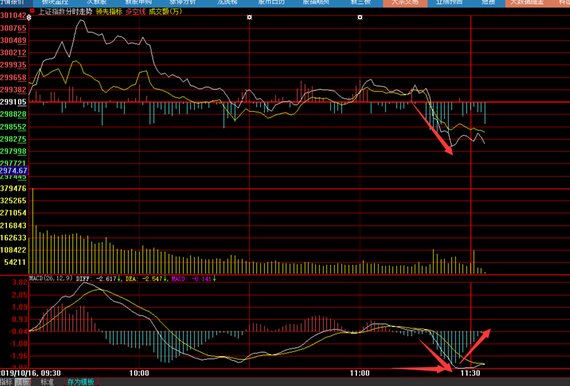The image size is (570, 386).
Task: Click the cyan 存为模板 button
Action: [81, 382]
